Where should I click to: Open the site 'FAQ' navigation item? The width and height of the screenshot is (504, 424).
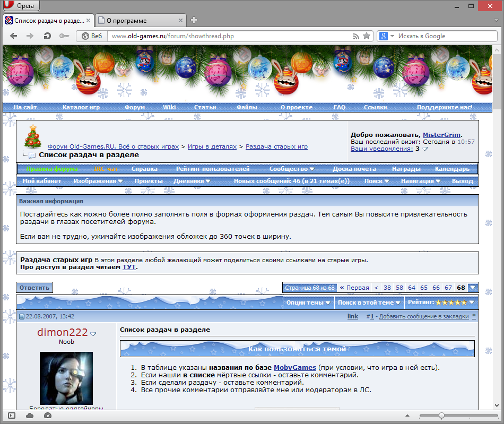click(340, 107)
